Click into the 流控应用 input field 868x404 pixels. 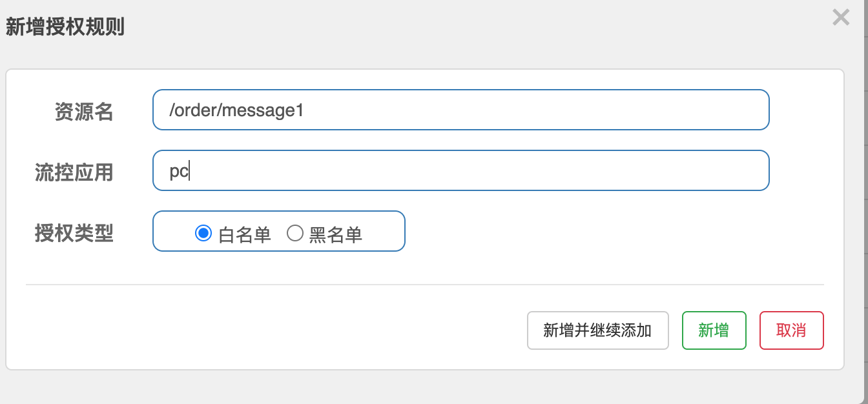[460, 170]
